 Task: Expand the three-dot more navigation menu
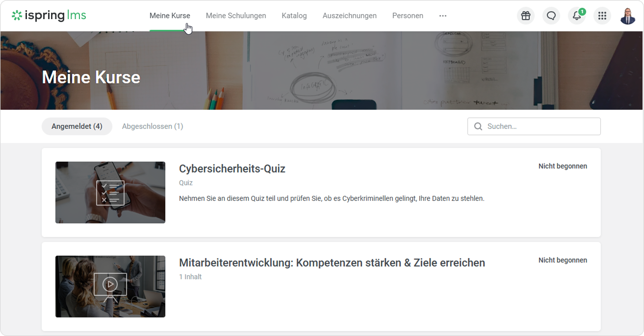click(443, 16)
